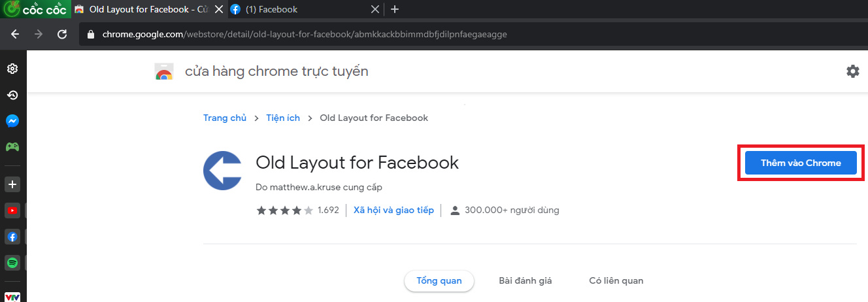Open YouTube from the sidebar
This screenshot has width=868, height=302.
pos(12,210)
